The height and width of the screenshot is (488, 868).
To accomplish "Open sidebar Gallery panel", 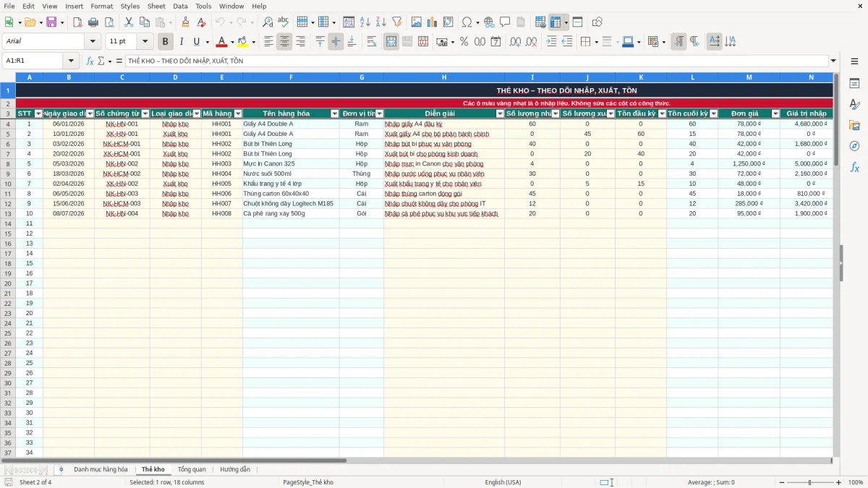I will click(x=854, y=125).
